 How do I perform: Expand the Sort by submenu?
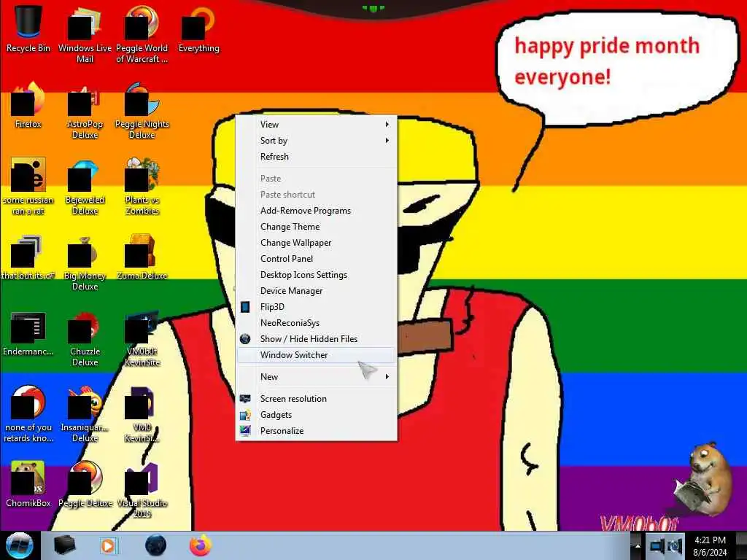[317, 141]
